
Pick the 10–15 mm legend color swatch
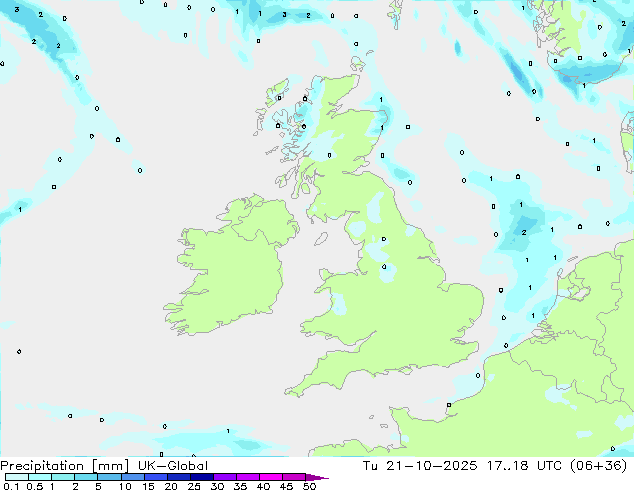click(x=132, y=477)
